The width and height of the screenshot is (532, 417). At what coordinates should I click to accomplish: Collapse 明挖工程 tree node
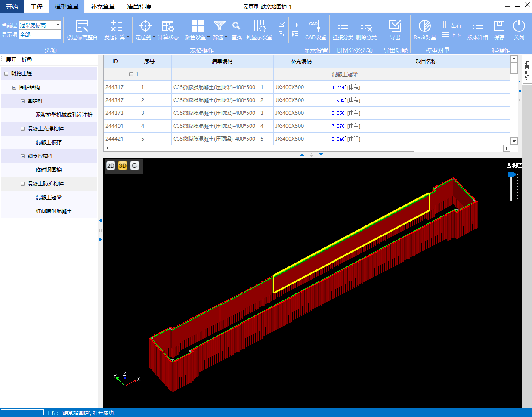coord(6,74)
